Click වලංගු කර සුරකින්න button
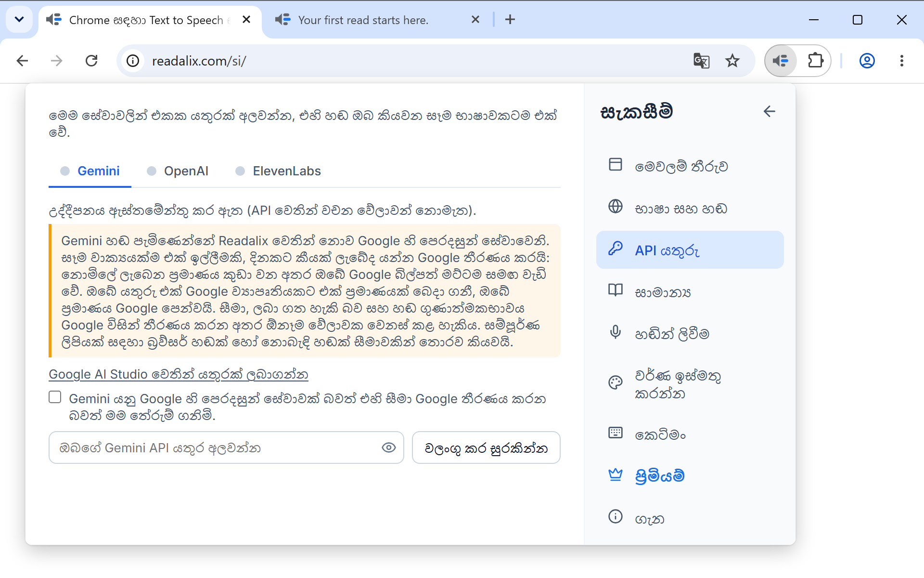924x578 pixels. click(x=486, y=448)
